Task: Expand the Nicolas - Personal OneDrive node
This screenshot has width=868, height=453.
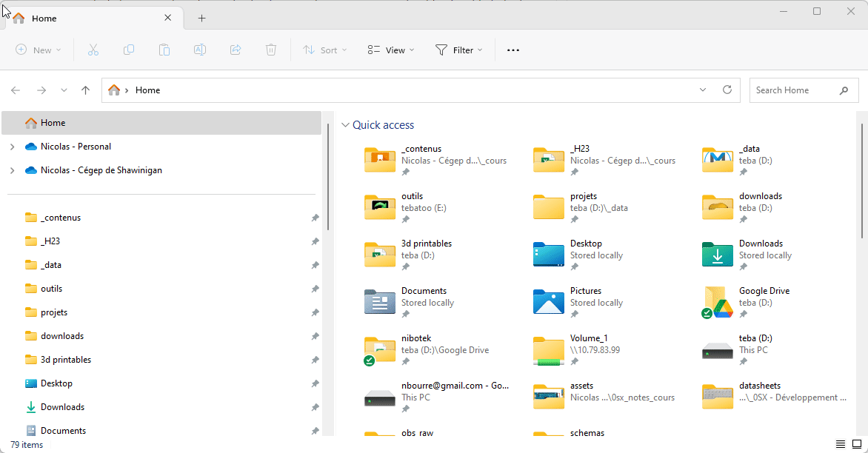Action: 12,147
